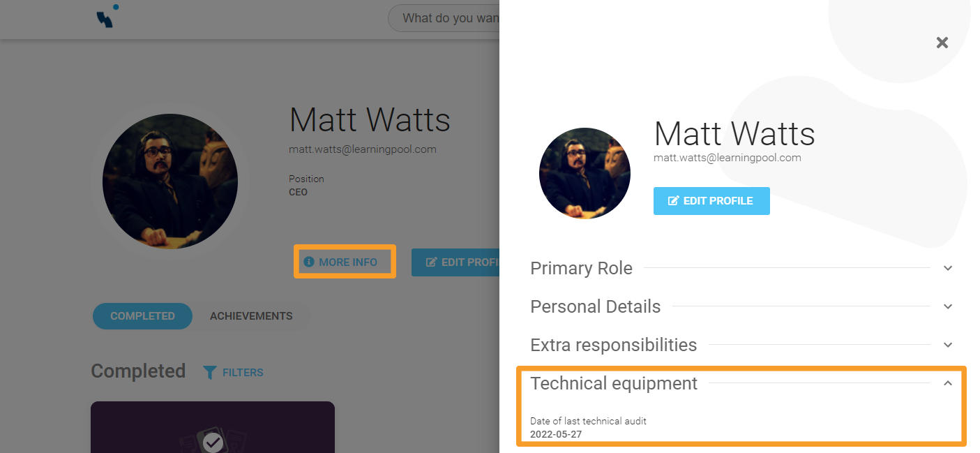The image size is (980, 453).
Task: Click the search input field
Action: coord(444,18)
